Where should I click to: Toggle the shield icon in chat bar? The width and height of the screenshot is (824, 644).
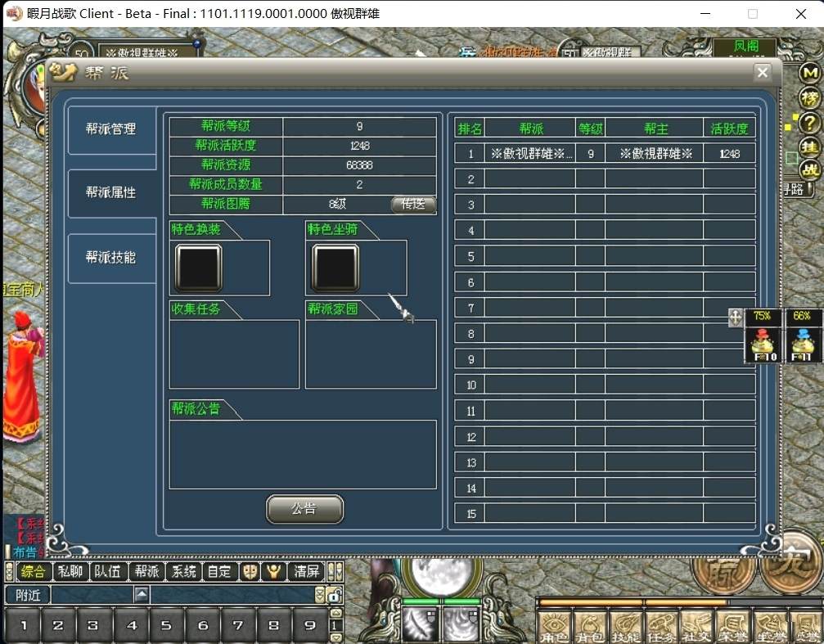[250, 571]
